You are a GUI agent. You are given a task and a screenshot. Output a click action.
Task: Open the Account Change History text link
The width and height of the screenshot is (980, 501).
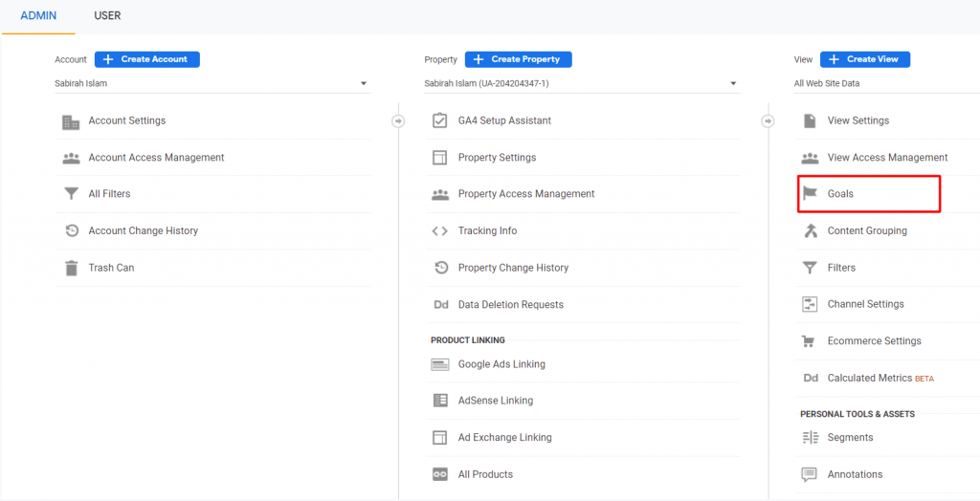point(144,230)
